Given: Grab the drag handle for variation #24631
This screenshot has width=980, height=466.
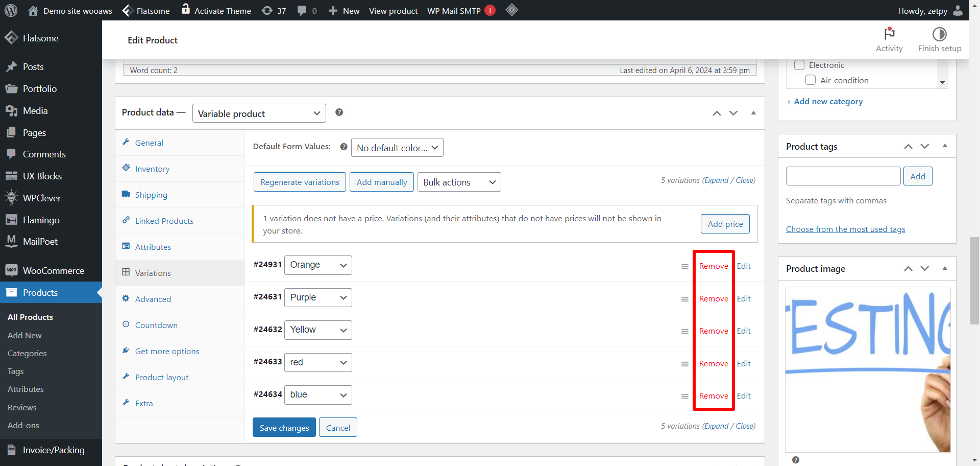Looking at the screenshot, I should point(685,299).
